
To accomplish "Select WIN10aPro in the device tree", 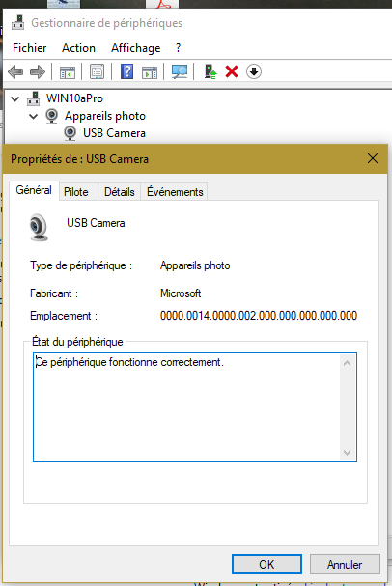I will [x=74, y=98].
